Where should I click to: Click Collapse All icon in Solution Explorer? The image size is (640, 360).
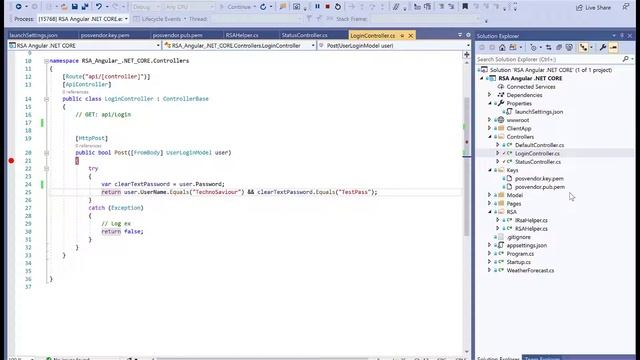coord(558,48)
